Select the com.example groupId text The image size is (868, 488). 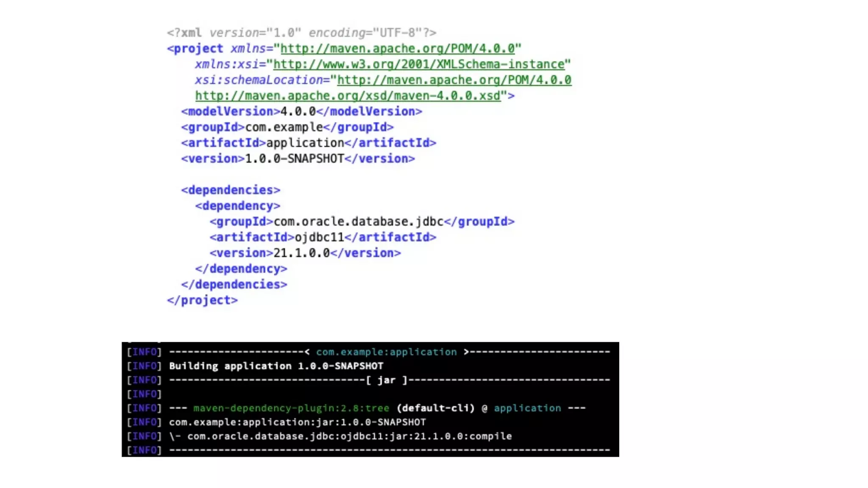point(284,127)
